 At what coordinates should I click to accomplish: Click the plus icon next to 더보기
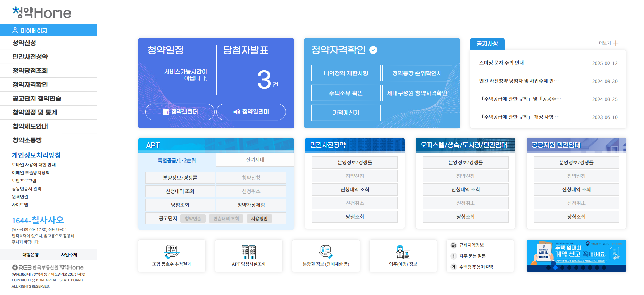[x=616, y=43]
